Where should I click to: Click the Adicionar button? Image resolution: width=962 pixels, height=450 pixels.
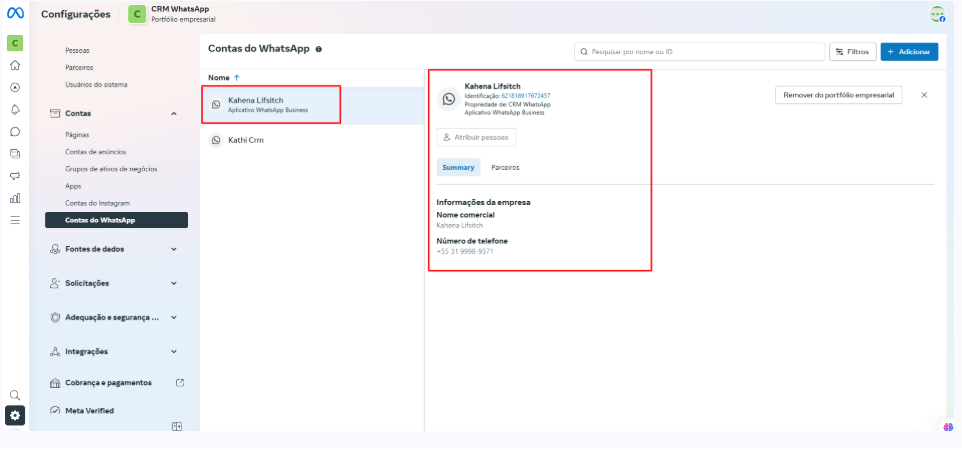909,52
